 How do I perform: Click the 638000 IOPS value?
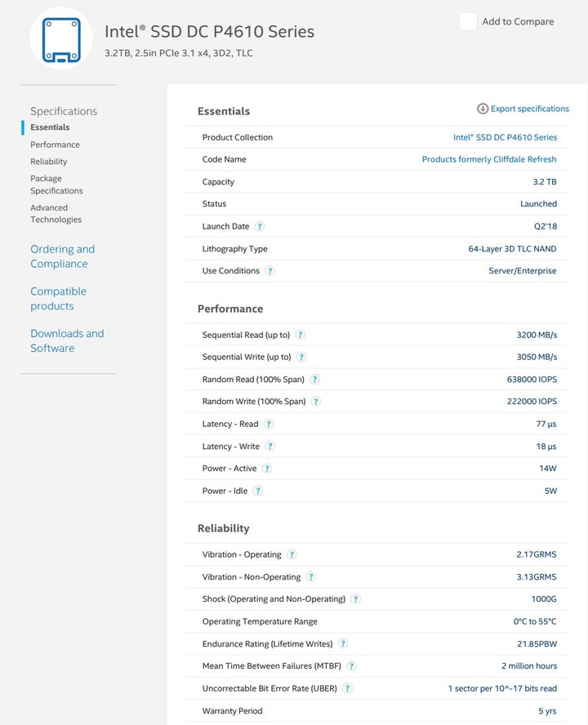(x=532, y=380)
